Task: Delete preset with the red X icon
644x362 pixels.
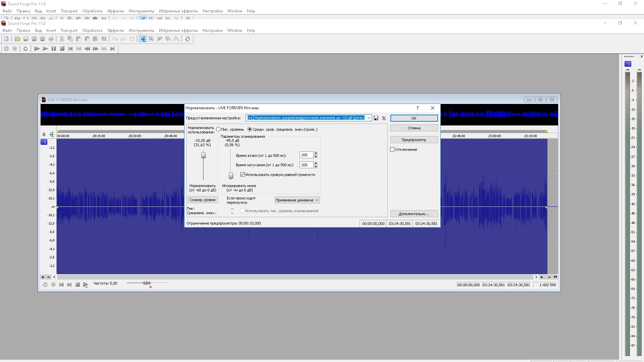Action: click(384, 118)
